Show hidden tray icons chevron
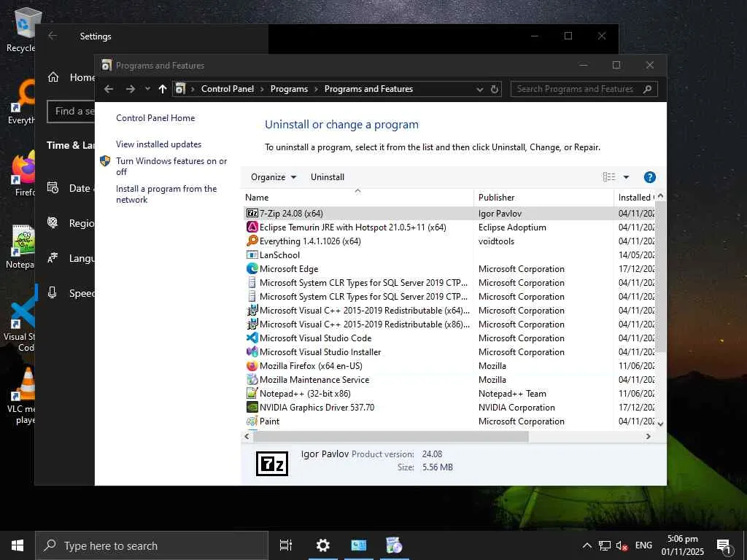 pos(587,545)
